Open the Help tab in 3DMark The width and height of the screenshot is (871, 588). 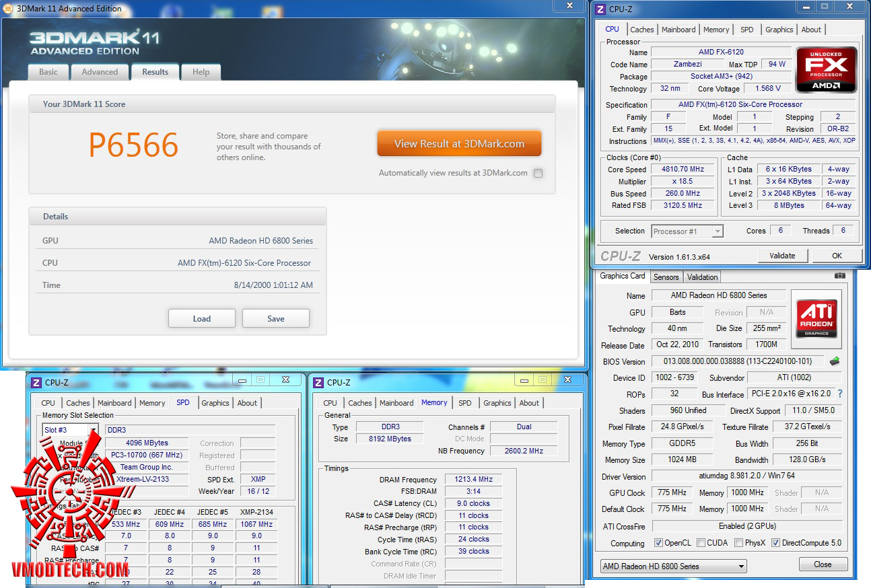click(201, 72)
